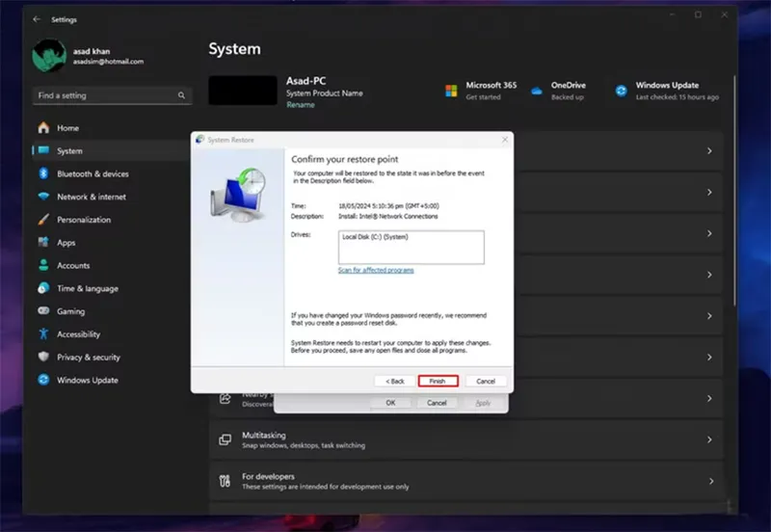Click the search magnifier icon
Image resolution: width=771 pixels, height=532 pixels.
click(181, 95)
